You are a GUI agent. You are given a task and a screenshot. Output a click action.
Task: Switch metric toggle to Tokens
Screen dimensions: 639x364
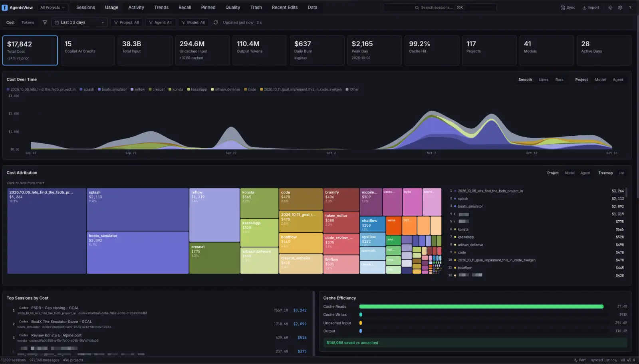point(28,22)
